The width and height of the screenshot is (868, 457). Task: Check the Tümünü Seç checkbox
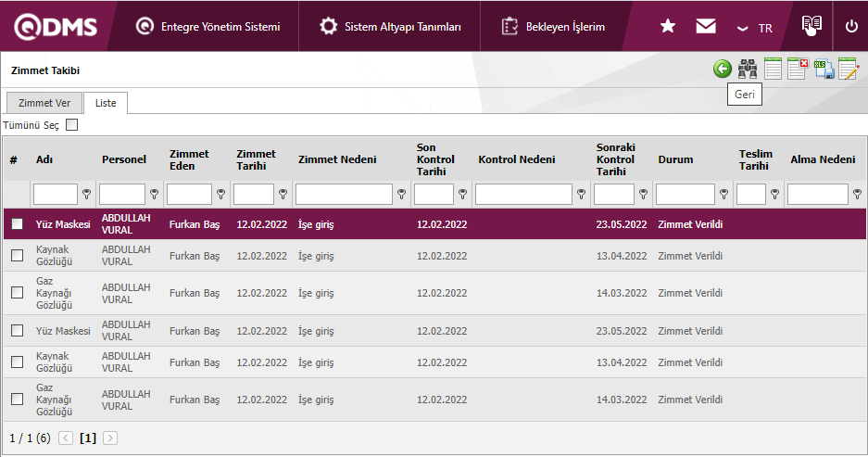pyautogui.click(x=72, y=125)
